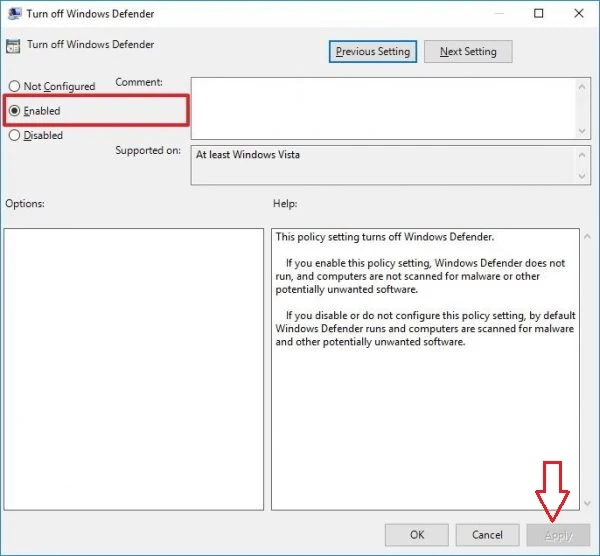Click the "If you disable or do not configure" paragraph

(x=425, y=329)
